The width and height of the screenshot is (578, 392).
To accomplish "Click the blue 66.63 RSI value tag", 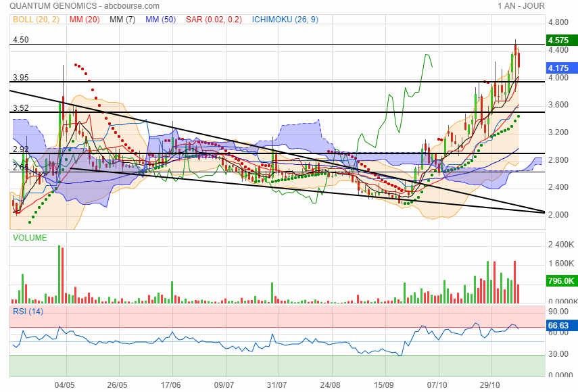I will click(562, 325).
